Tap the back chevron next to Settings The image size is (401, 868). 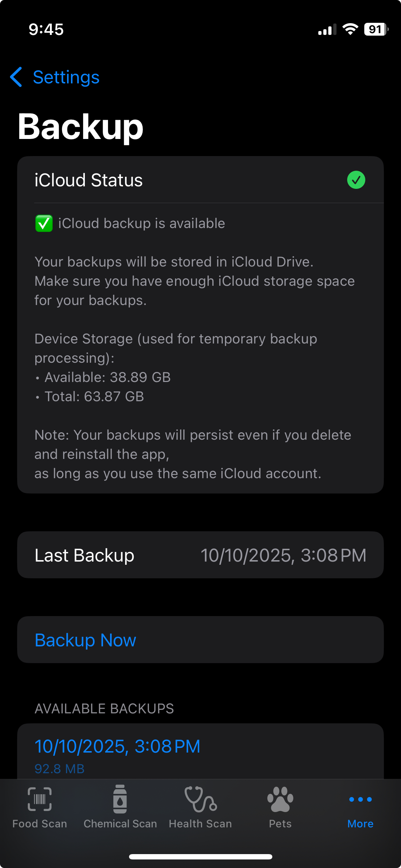[x=16, y=77]
